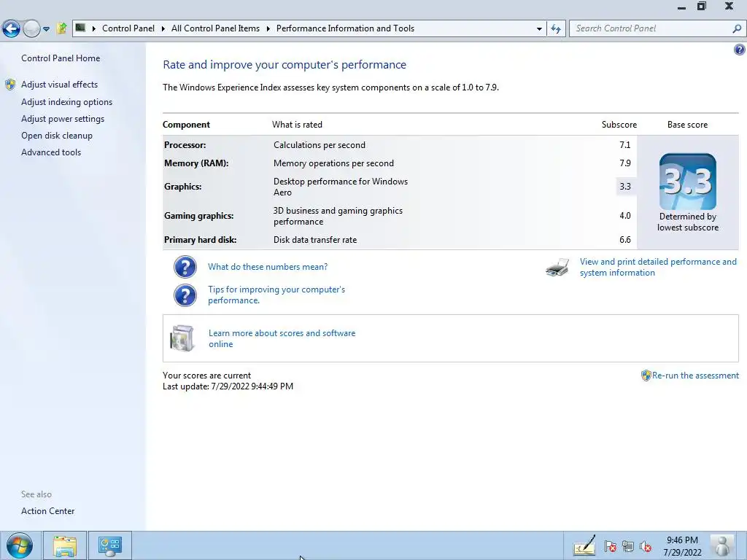
Task: Click the Action Center flag tray icon
Action: (x=611, y=547)
